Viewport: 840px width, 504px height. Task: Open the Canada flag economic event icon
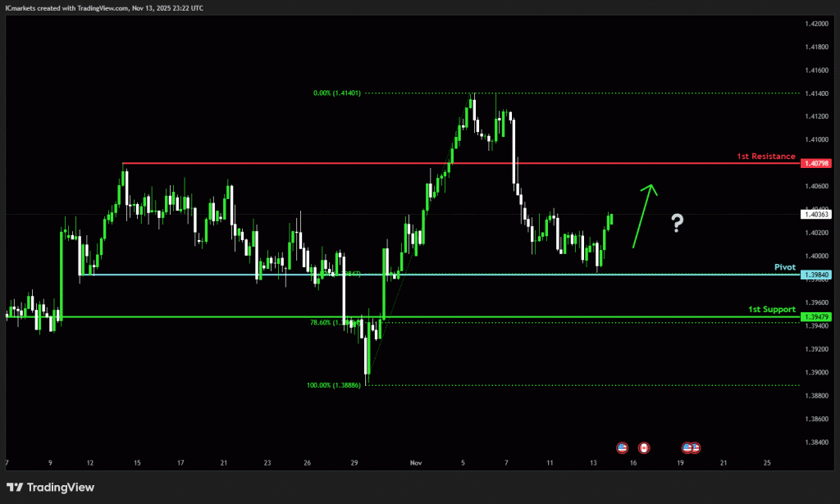click(644, 447)
